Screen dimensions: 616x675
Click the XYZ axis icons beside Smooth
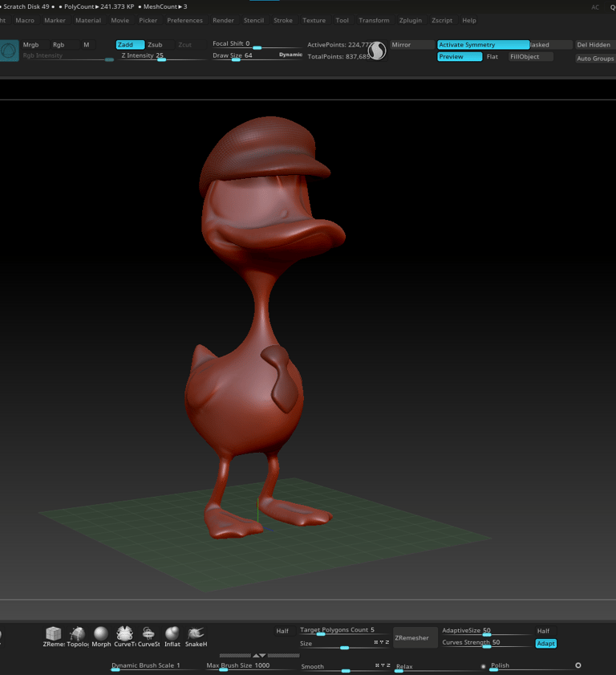(383, 665)
